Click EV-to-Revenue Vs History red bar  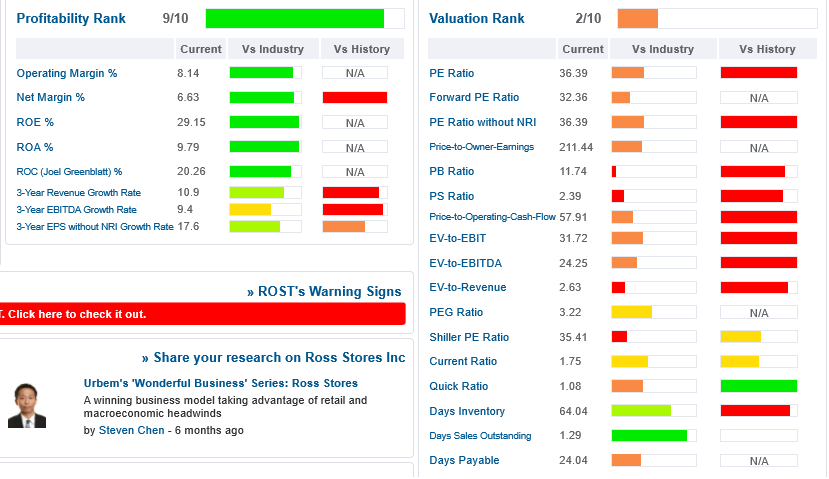click(754, 287)
